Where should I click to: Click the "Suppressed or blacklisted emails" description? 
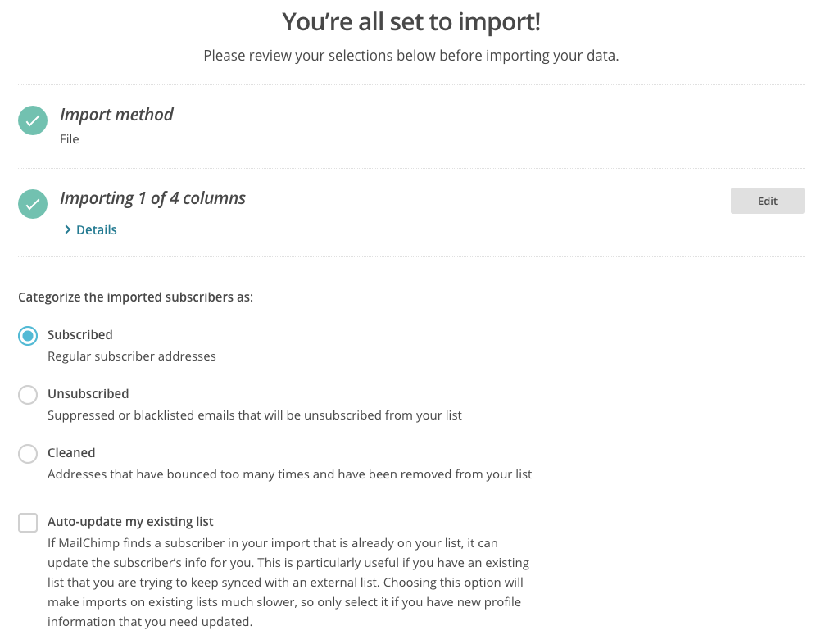coord(255,415)
